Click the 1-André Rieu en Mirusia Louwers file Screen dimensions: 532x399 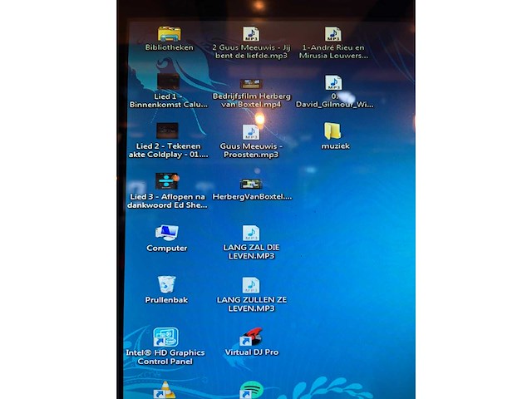click(333, 34)
